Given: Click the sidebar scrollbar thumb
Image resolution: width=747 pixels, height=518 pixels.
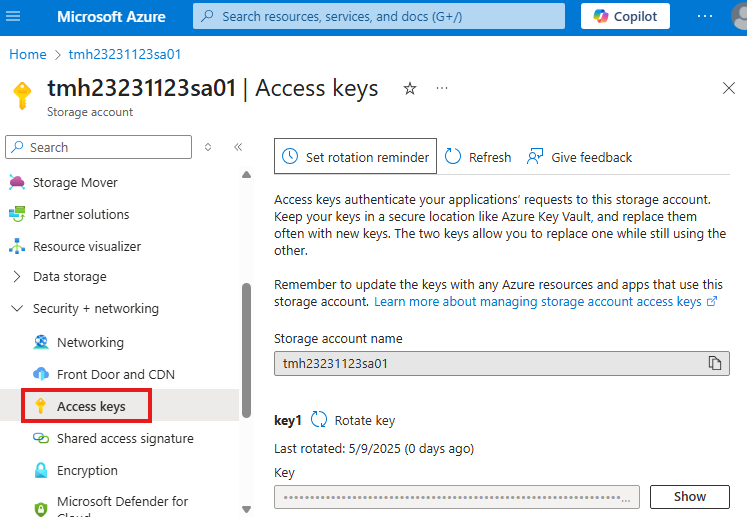Looking at the screenshot, I should (246, 351).
